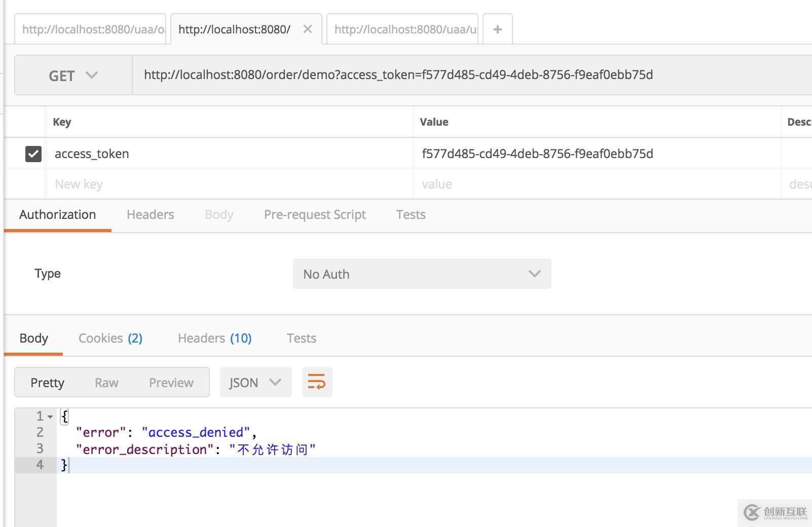Open the JSON format dropdown
Viewport: 812px width, 527px height.
255,383
